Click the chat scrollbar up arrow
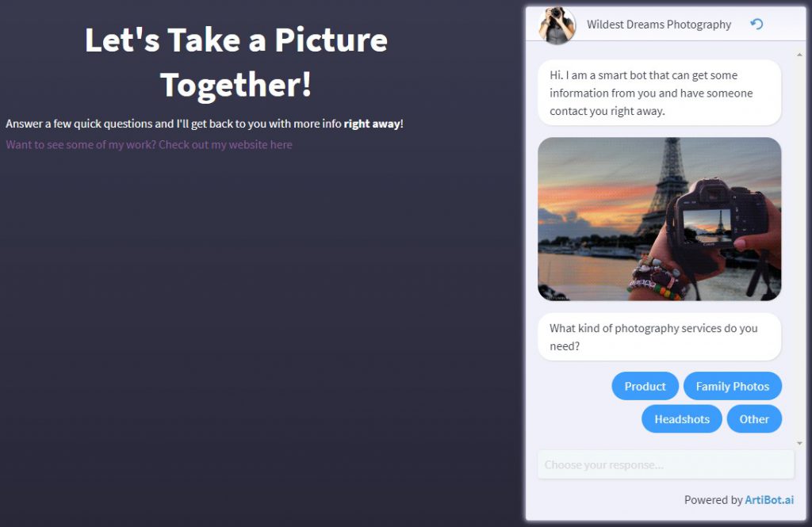Screen dimensions: 812x527 799,55
